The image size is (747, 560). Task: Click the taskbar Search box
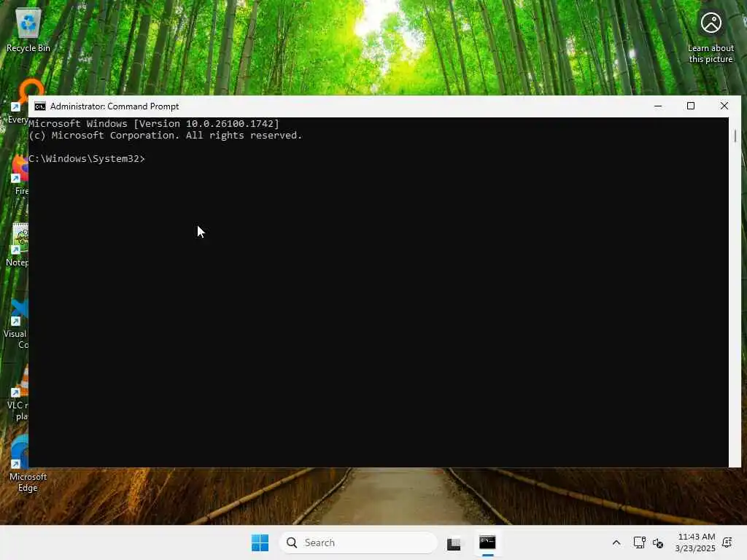pos(358,542)
